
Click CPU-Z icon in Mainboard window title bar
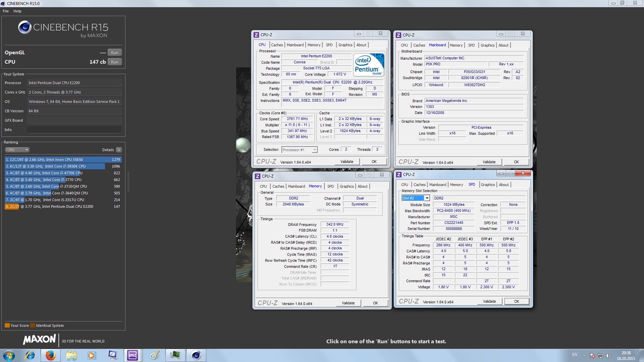(x=398, y=35)
